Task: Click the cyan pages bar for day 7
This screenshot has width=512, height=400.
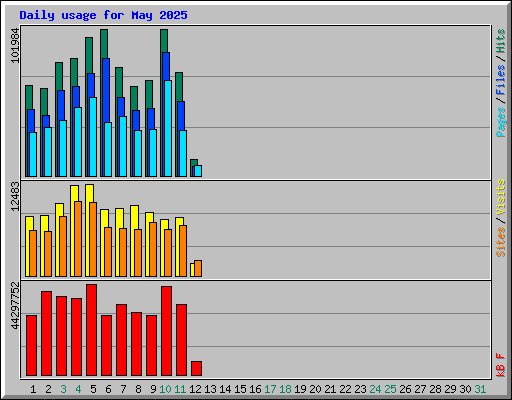Action: pyautogui.click(x=123, y=146)
